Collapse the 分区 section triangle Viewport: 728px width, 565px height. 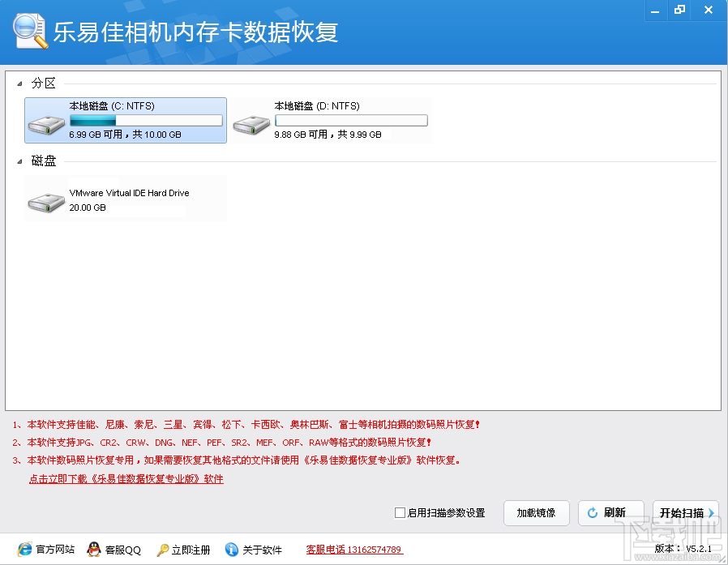pos(19,83)
